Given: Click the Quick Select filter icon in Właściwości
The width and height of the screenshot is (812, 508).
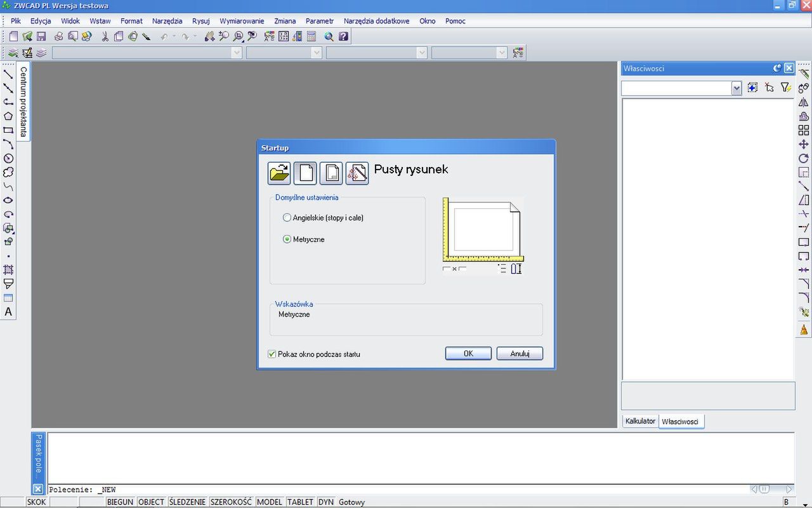Looking at the screenshot, I should coord(785,88).
